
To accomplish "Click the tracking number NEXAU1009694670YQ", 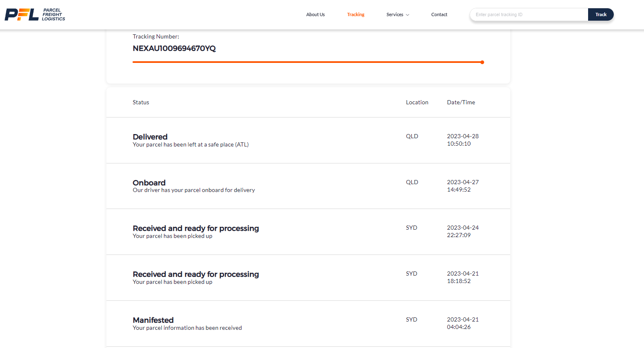I will [x=174, y=48].
